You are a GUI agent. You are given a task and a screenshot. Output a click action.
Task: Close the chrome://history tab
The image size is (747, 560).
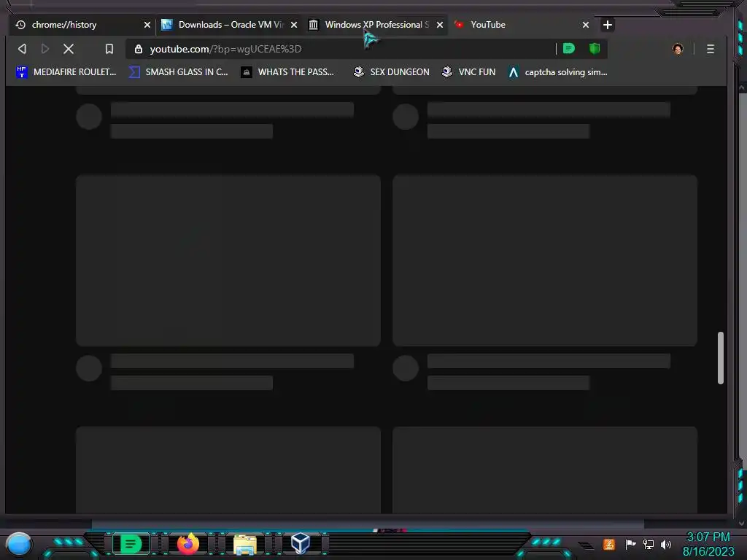(x=147, y=25)
